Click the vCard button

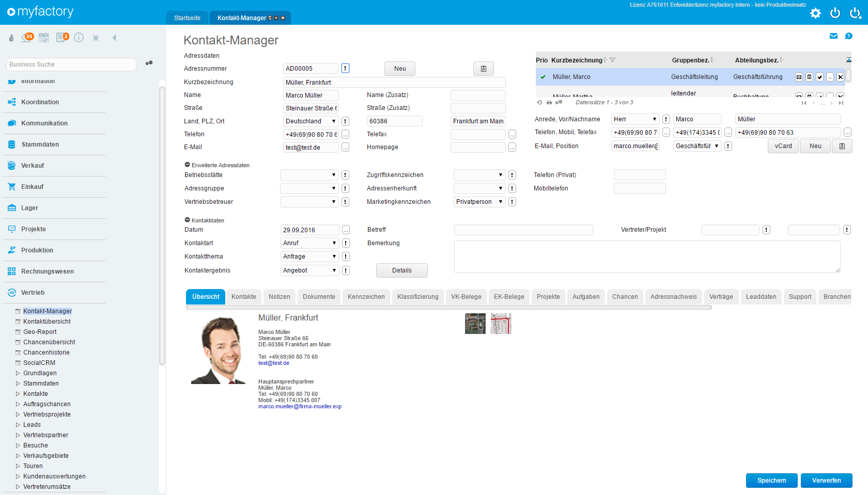tap(783, 146)
